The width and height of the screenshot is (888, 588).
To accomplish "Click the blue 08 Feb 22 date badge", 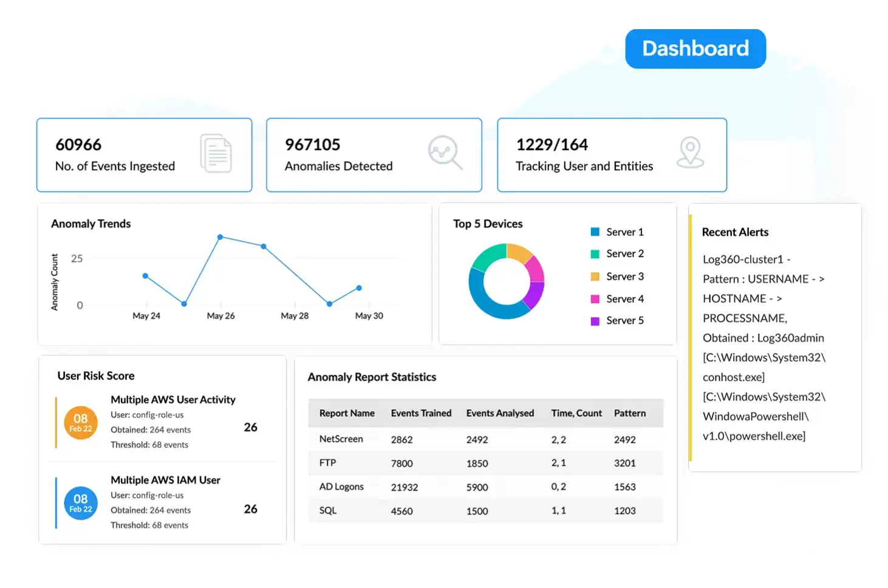I will coord(81,503).
